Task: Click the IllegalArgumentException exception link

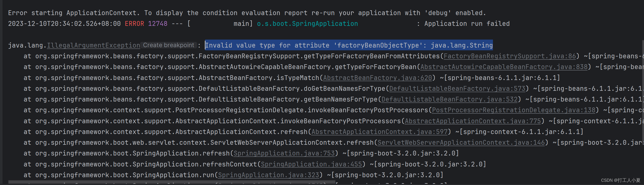Action: coord(94,46)
